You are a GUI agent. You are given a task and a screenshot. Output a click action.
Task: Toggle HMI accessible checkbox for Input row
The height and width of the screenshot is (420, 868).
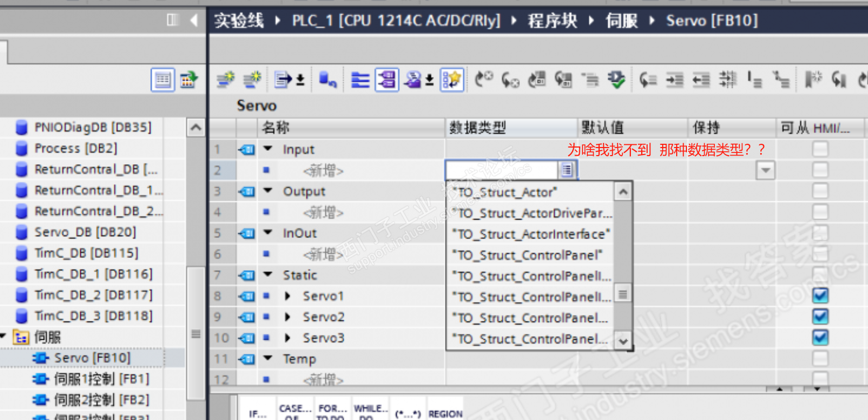pos(820,149)
